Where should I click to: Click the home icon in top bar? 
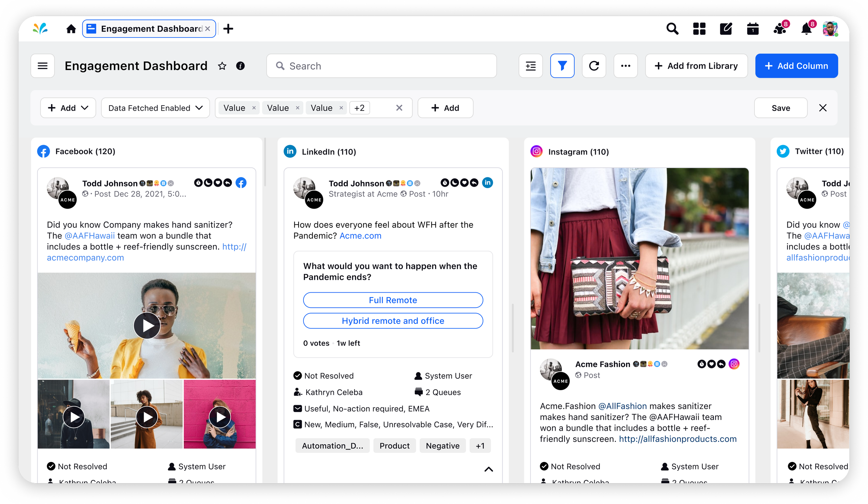click(71, 29)
